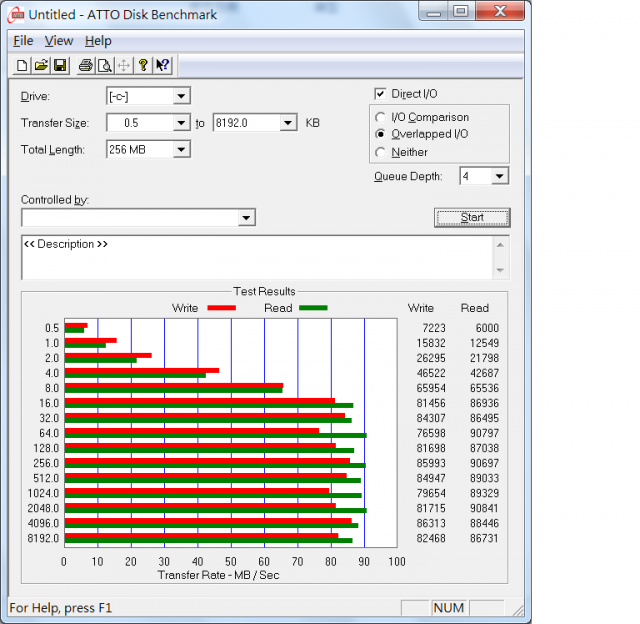The width and height of the screenshot is (640, 624).
Task: Click the 64.0 row label in chart
Action: 49,433
